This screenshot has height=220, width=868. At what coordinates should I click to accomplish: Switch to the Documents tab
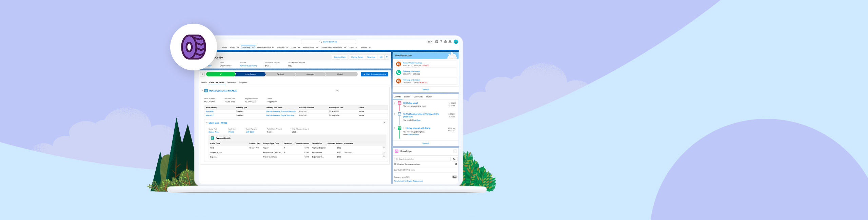point(232,83)
